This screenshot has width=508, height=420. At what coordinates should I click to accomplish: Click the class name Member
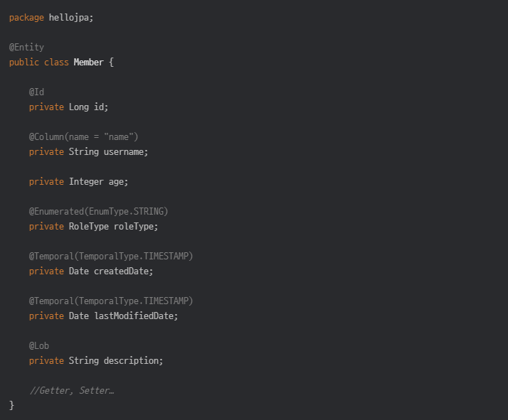tap(88, 62)
